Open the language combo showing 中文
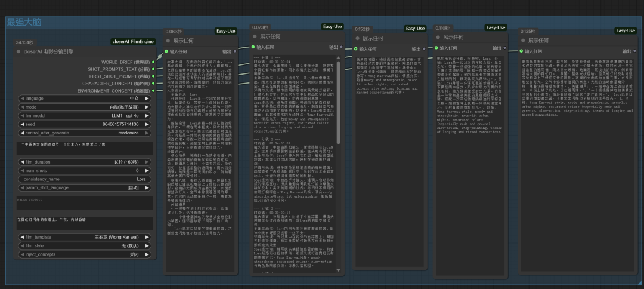 [x=85, y=99]
